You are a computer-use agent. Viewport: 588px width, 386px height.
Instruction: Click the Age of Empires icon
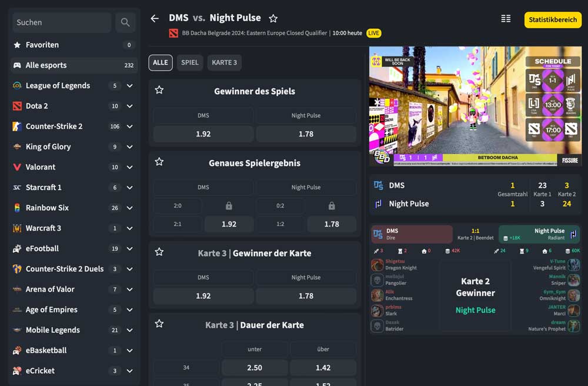coord(17,310)
